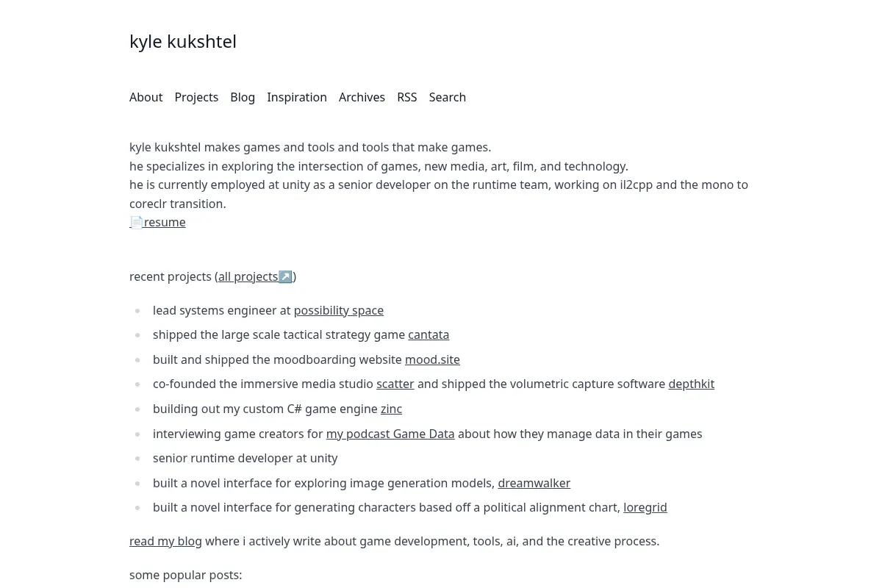Open Search from the navigation bar
This screenshot has width=882, height=588.
pos(448,97)
